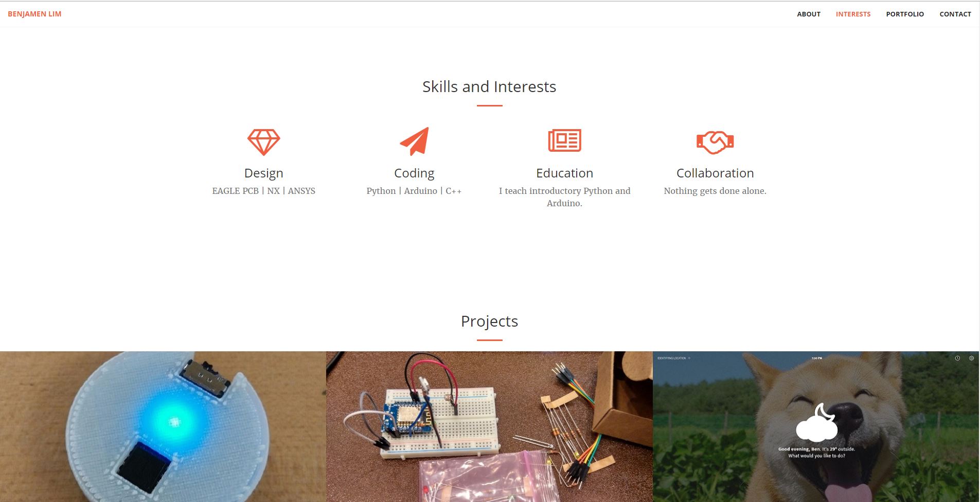980x502 pixels.
Task: Go to Portfolio in the navigation bar
Action: pos(905,14)
